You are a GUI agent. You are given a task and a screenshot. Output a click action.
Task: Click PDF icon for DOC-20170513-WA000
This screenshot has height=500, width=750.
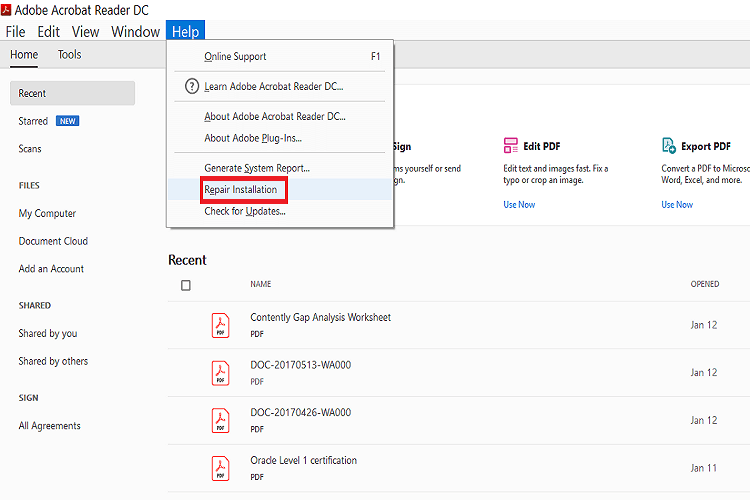[221, 373]
